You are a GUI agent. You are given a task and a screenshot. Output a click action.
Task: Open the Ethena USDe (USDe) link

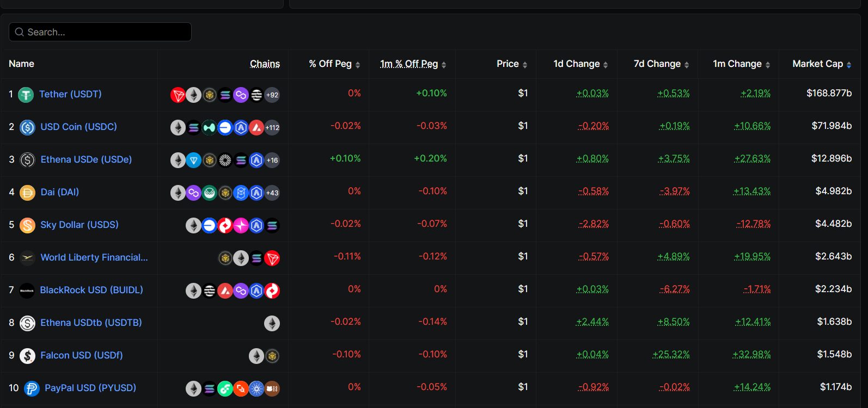pos(86,159)
